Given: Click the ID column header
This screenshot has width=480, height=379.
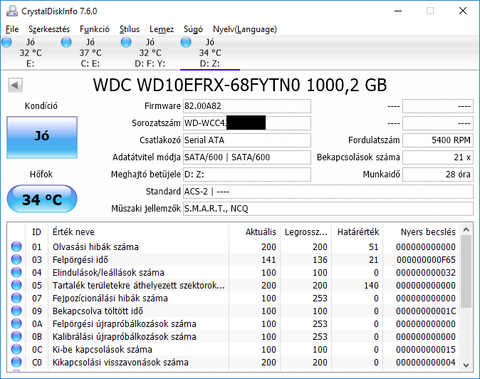Looking at the screenshot, I should (x=37, y=232).
